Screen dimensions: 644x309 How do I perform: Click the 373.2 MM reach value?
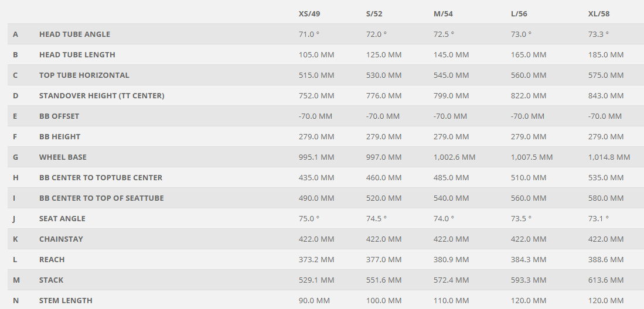pyautogui.click(x=316, y=259)
